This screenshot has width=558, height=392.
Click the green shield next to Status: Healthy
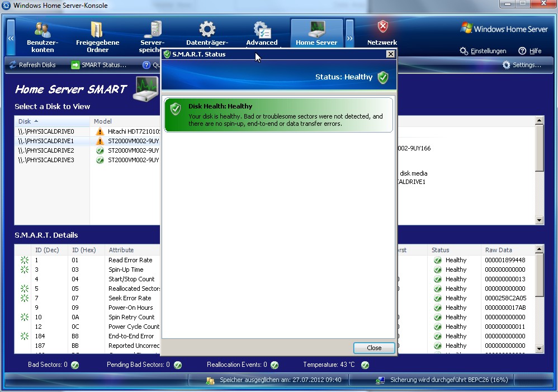pos(383,77)
